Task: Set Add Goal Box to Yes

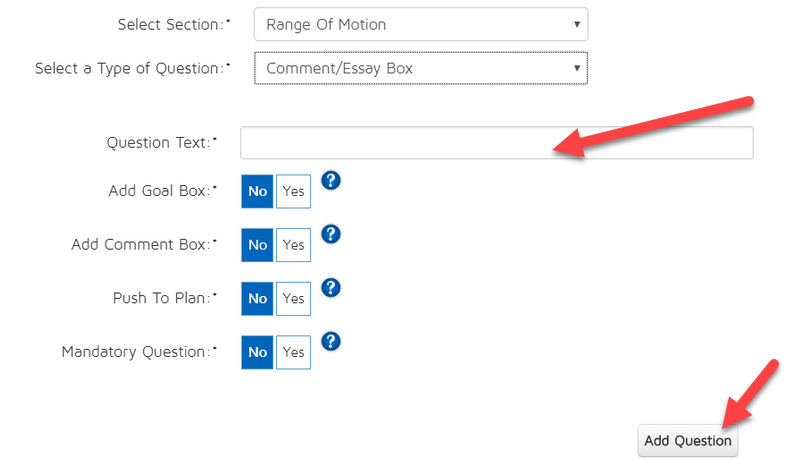Action: (293, 191)
